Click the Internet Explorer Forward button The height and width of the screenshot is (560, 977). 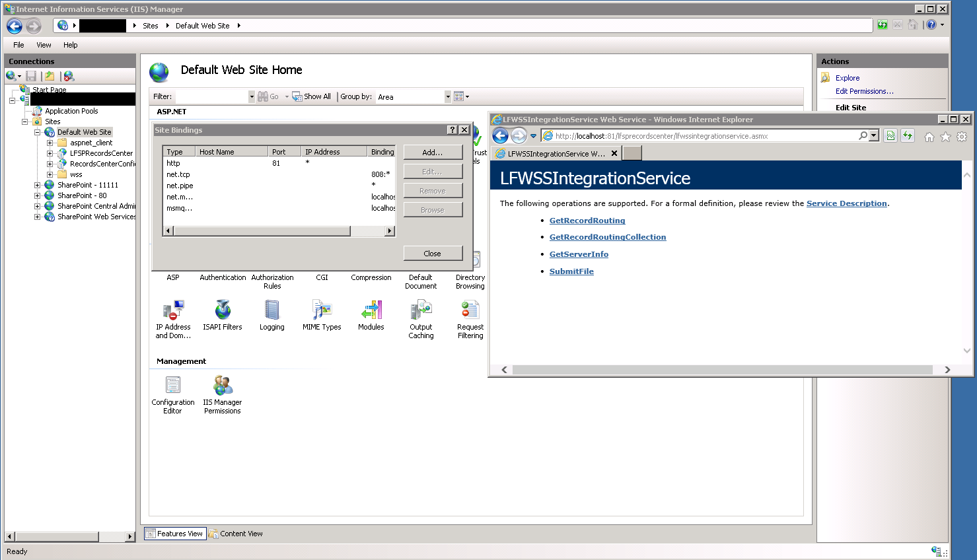point(519,136)
